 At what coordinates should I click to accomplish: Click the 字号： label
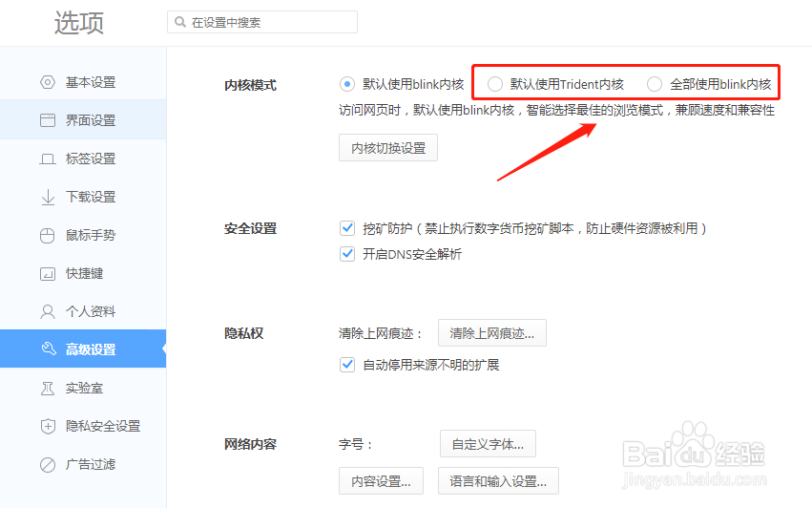[356, 444]
